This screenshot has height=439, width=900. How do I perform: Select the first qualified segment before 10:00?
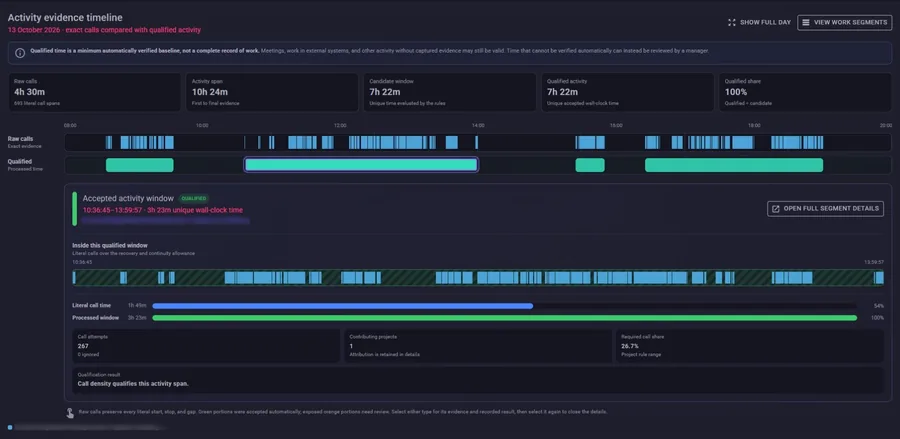139,165
